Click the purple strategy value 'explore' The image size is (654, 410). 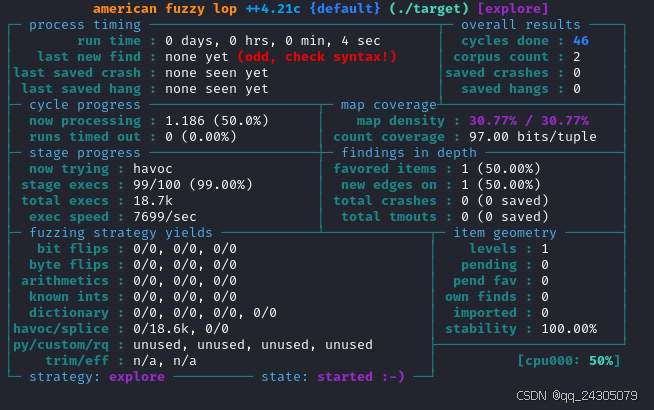[x=137, y=377]
